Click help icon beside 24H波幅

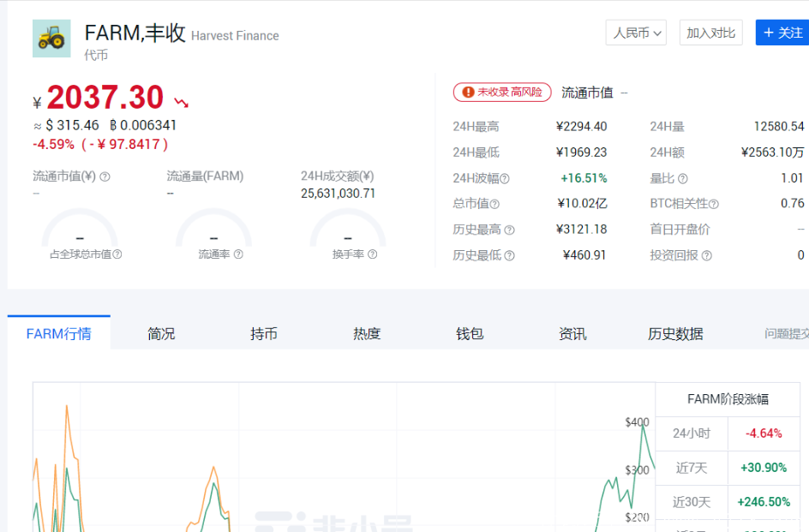(505, 178)
